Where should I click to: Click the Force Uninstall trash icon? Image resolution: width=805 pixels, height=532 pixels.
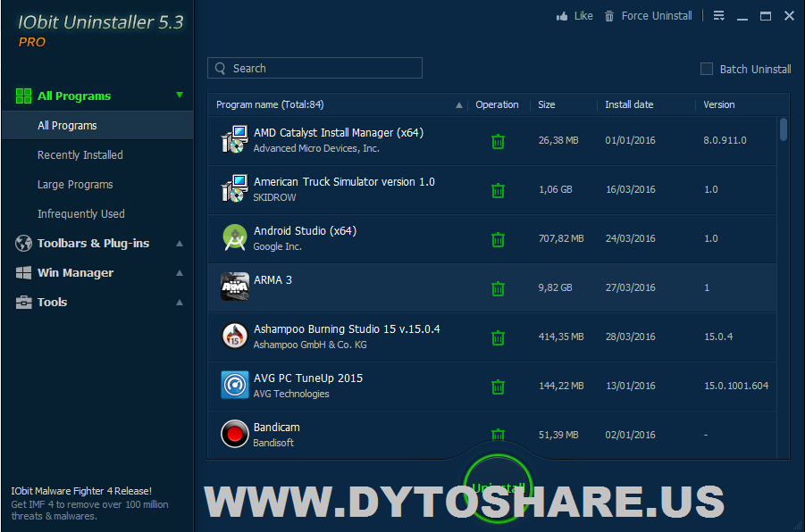pos(608,16)
